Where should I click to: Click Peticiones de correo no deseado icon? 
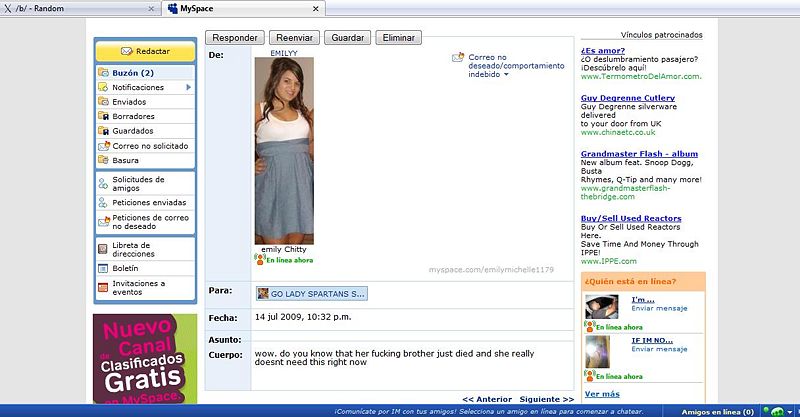pyautogui.click(x=104, y=222)
